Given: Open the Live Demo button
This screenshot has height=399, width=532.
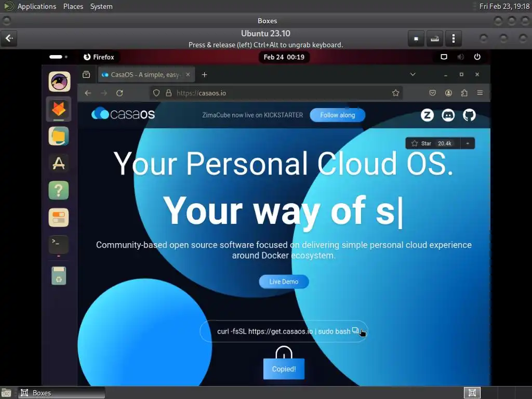Looking at the screenshot, I should [284, 282].
